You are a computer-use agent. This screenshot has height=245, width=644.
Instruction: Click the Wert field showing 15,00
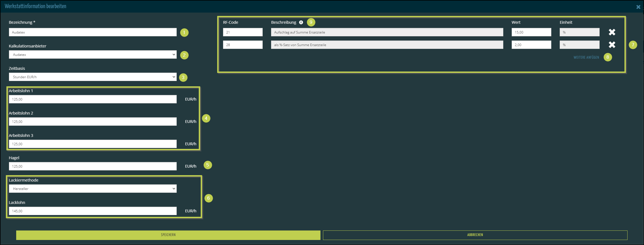pyautogui.click(x=531, y=32)
